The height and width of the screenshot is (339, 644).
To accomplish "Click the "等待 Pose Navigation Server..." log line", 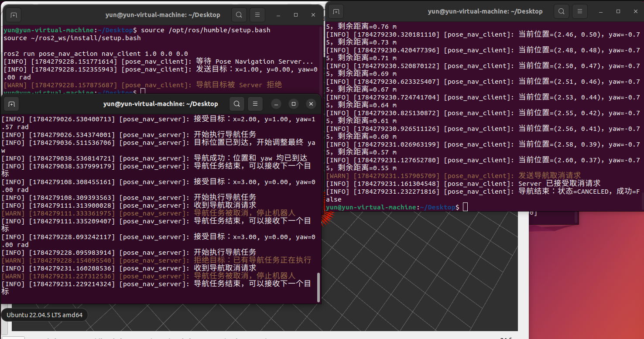I will (x=159, y=62).
